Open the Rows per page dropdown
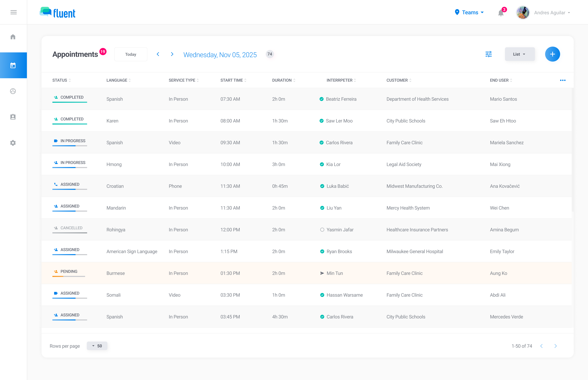The width and height of the screenshot is (588, 380). (x=97, y=346)
